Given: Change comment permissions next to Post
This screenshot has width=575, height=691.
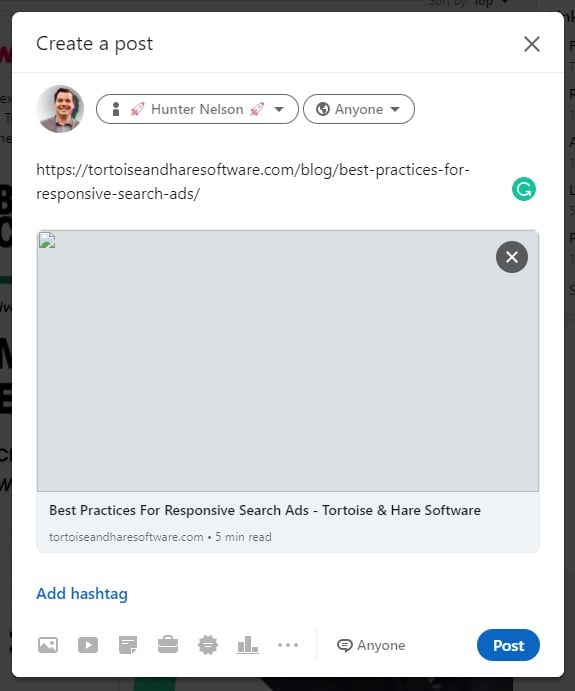Looking at the screenshot, I should (x=371, y=645).
